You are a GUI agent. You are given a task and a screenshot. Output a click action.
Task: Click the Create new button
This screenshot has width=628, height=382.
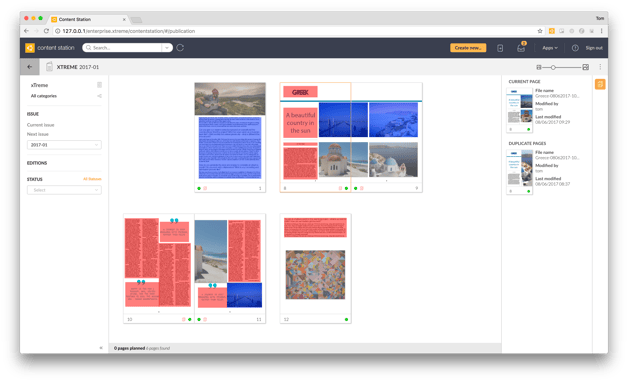[x=468, y=48]
